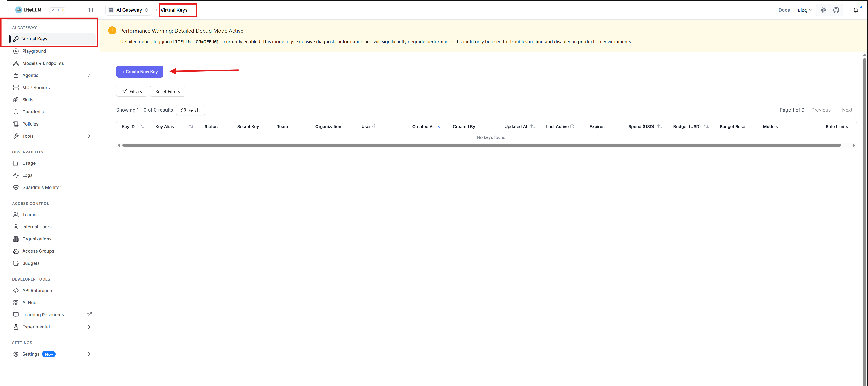Open the GitHub repository icon
Viewport: 868px width, 386px height.
(836, 10)
